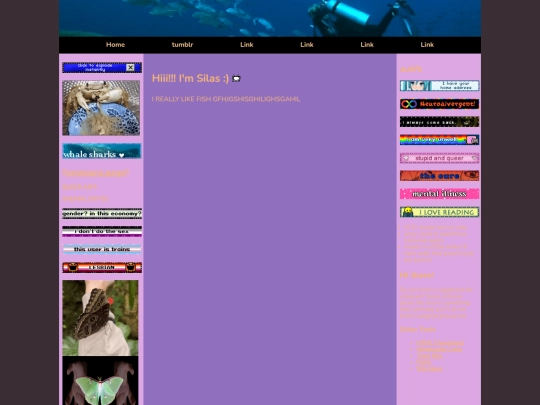The image size is (540, 405).
Task: Click the lesbian flag blinkie
Action: point(102,267)
